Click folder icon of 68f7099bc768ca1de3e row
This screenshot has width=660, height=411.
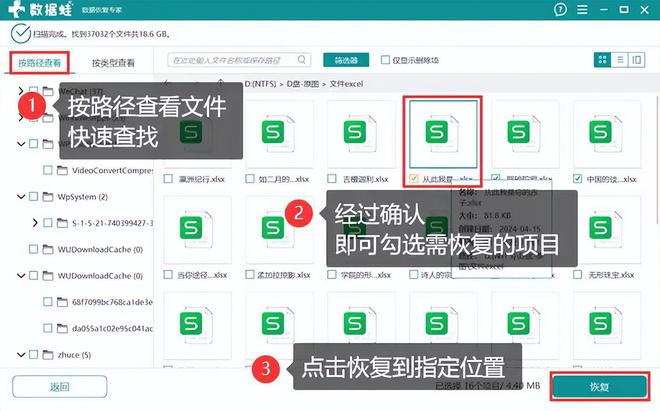(62, 302)
